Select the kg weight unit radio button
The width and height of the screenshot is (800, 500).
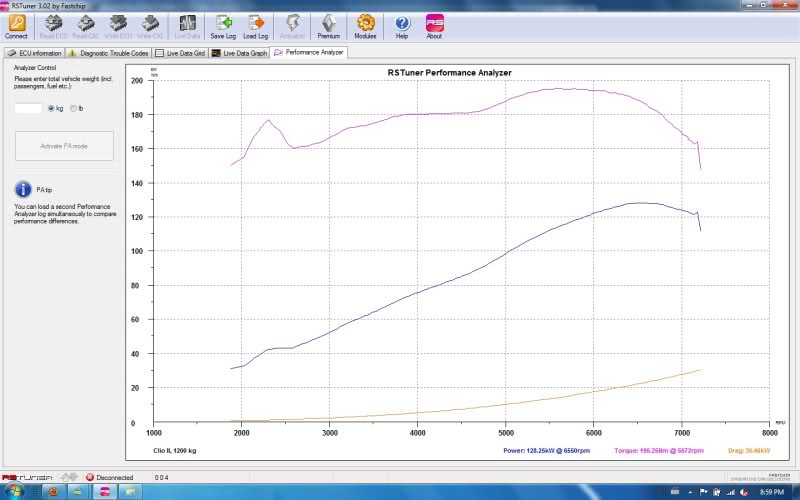(51, 108)
